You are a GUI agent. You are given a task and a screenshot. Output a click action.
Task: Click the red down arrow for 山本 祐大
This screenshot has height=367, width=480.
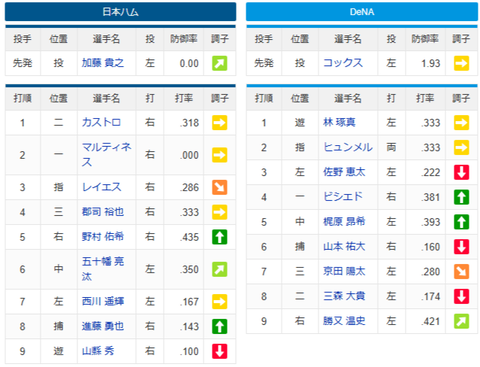[461, 247]
